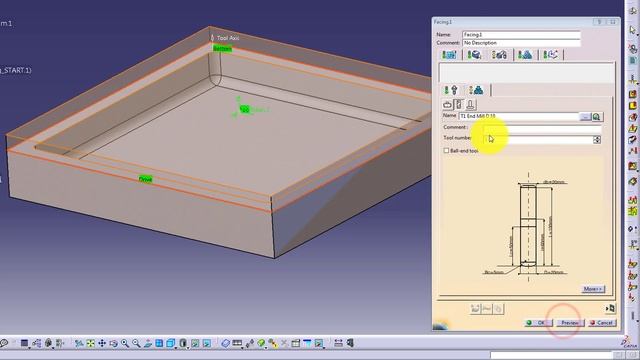The image size is (640, 360).
Task: Open the Shading view mode dropdown
Action: [x=184, y=344]
